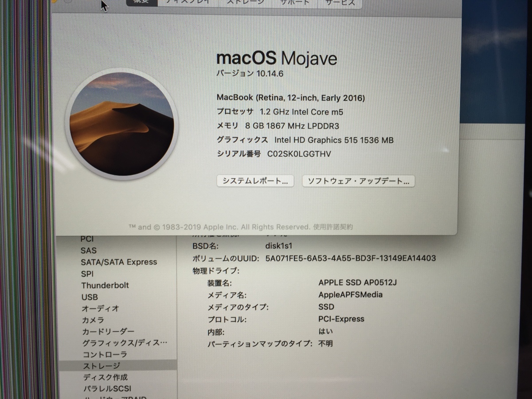Select パラレルSCSI in the sidebar

click(x=108, y=389)
